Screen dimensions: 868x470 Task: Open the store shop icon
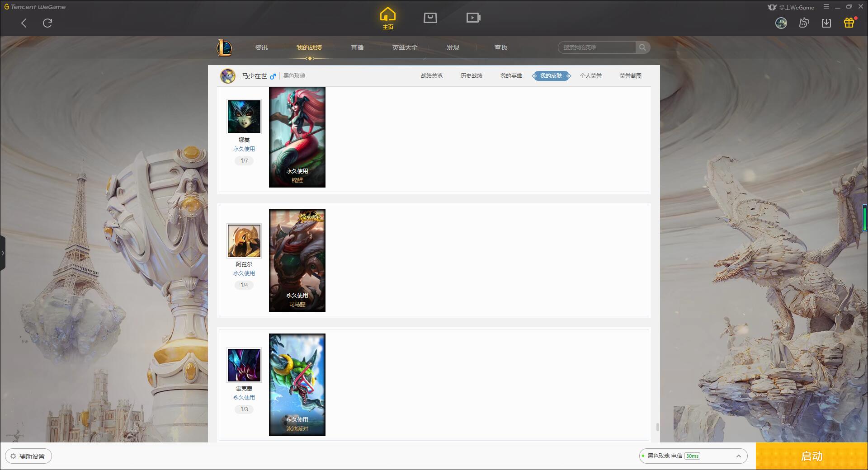click(430, 18)
